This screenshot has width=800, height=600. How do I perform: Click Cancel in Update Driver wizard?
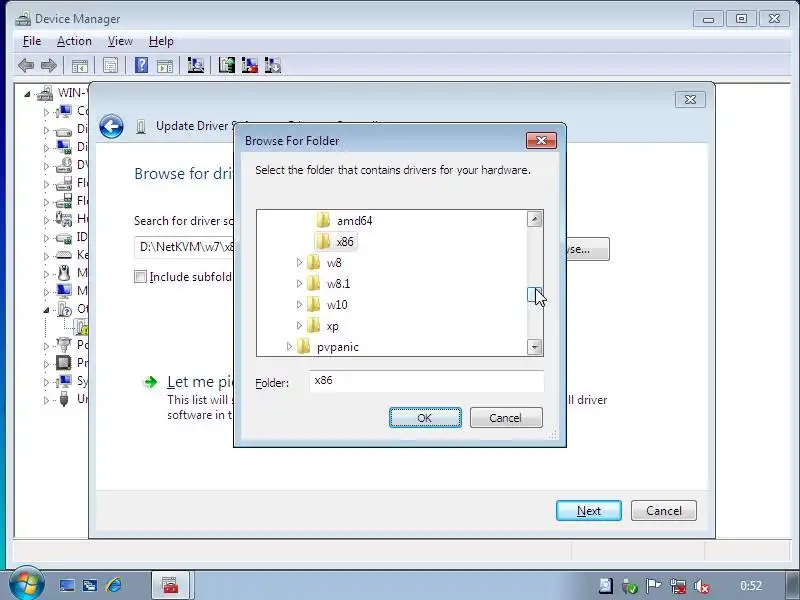tap(664, 511)
